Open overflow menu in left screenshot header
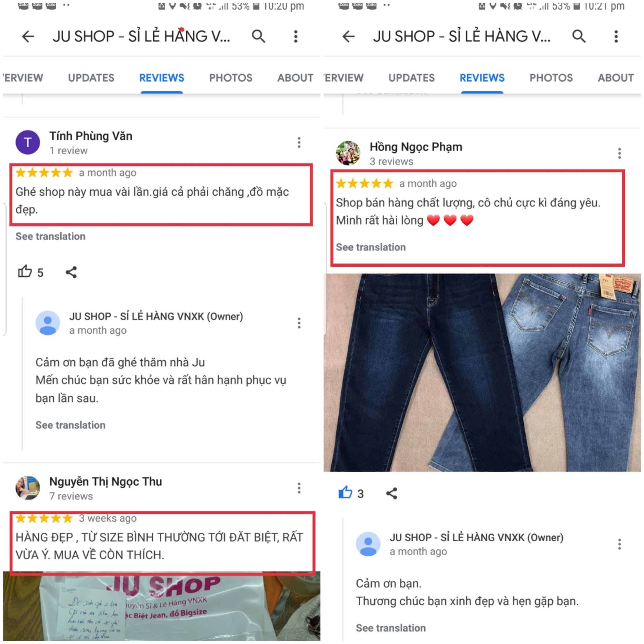The width and height of the screenshot is (644, 644). click(x=296, y=36)
